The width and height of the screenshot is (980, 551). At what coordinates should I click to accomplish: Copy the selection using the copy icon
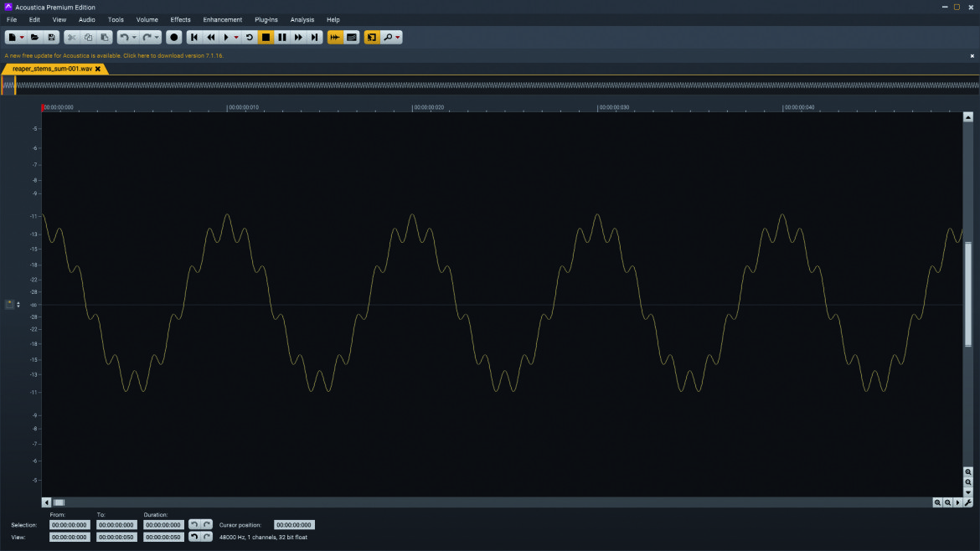tap(88, 38)
